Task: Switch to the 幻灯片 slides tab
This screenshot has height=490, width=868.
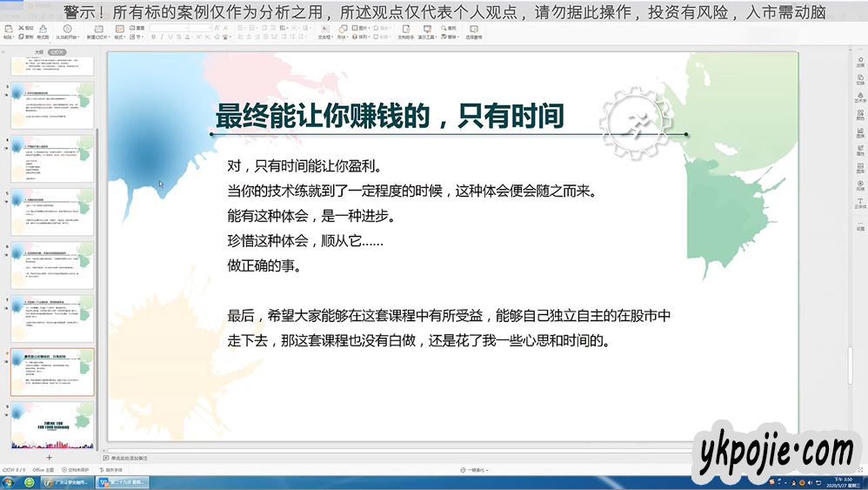Action: coord(57,52)
